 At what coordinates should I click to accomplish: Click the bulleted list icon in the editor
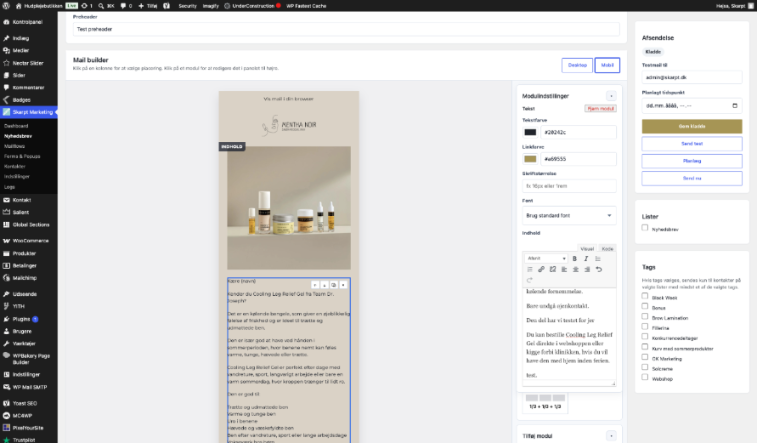[x=598, y=259]
